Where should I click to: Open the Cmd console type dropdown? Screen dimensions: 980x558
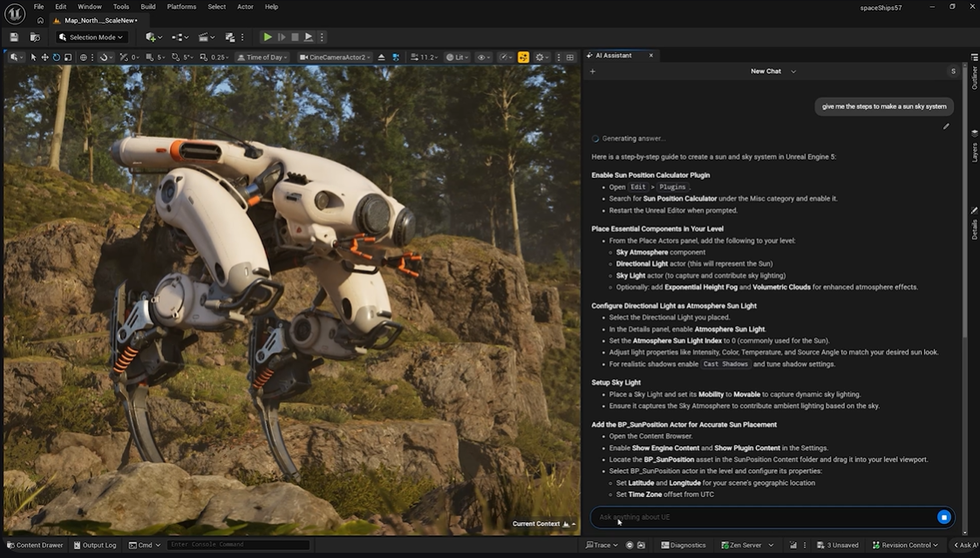tap(145, 545)
